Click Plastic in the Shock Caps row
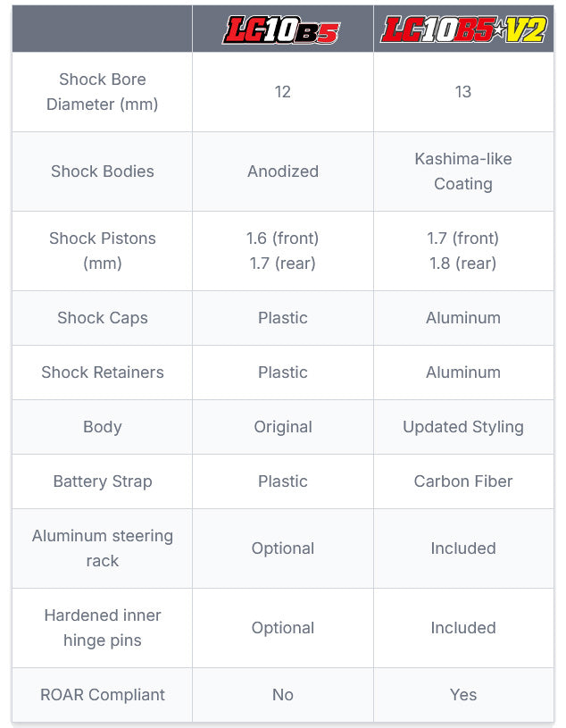The image size is (566, 728). [x=282, y=318]
